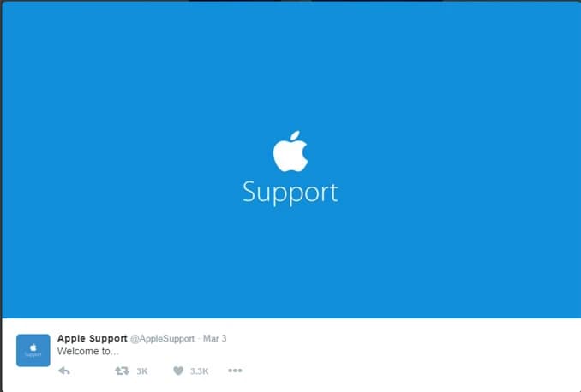
Task: Open the three-dot more options menu
Action: click(235, 371)
